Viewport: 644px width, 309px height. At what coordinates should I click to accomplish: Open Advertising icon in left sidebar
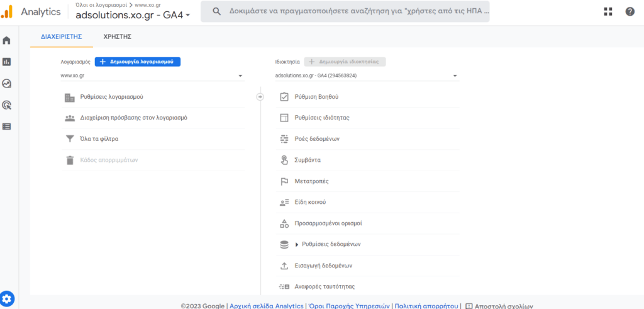pyautogui.click(x=6, y=105)
